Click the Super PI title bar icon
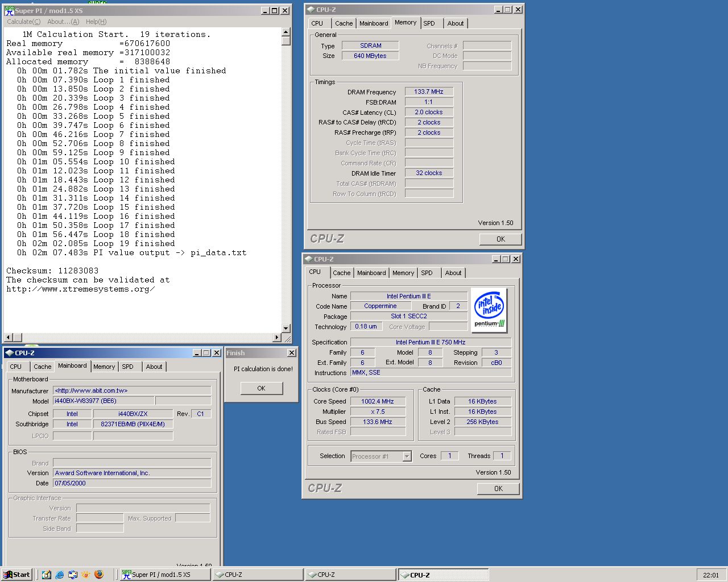728x582 pixels. [x=10, y=10]
